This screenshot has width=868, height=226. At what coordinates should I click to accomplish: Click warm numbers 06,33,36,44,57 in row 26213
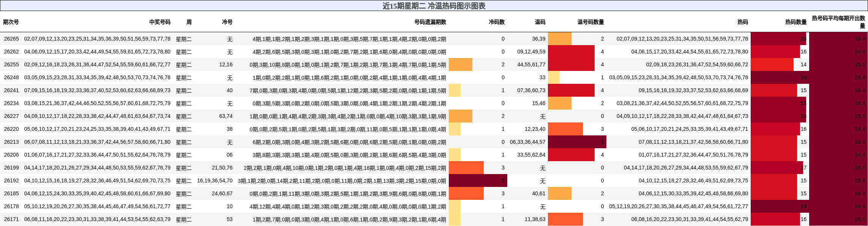(528, 142)
